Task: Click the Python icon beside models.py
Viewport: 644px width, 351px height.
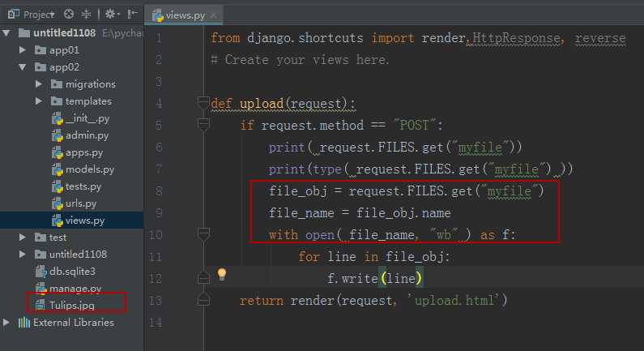Action: coord(58,169)
